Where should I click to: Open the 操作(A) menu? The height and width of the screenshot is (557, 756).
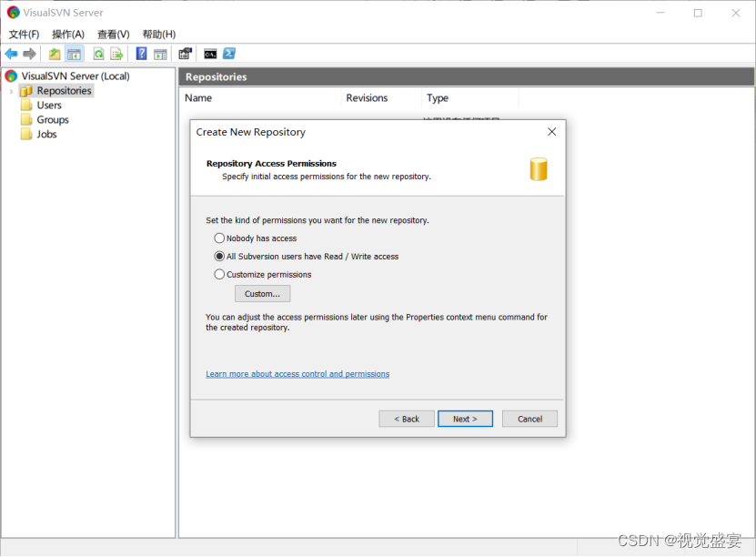point(68,35)
